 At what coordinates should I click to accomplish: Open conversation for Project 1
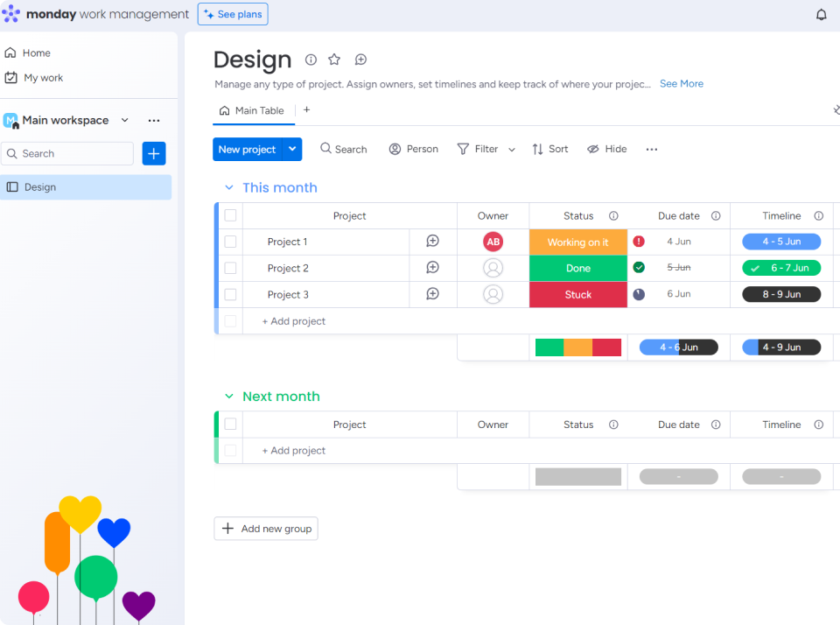point(432,242)
